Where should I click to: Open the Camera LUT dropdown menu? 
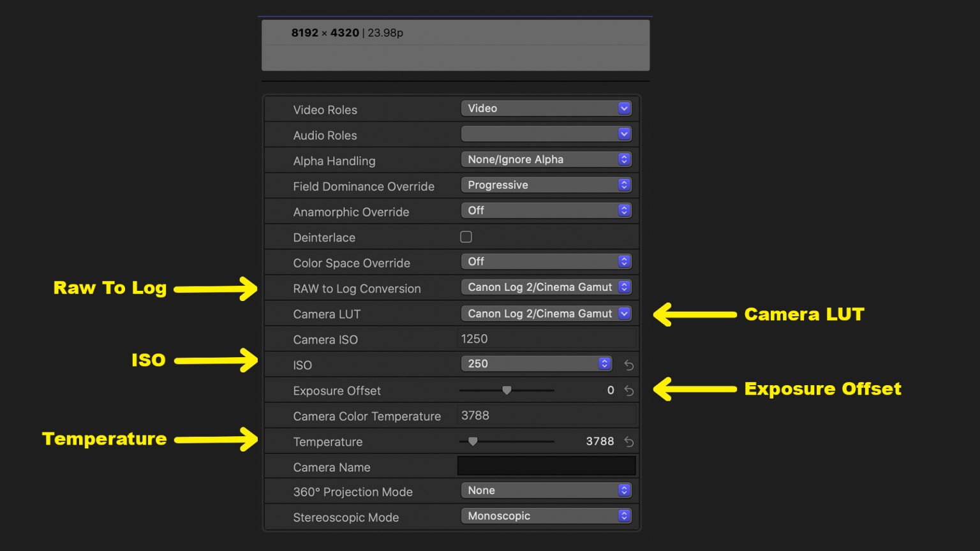[x=546, y=314]
